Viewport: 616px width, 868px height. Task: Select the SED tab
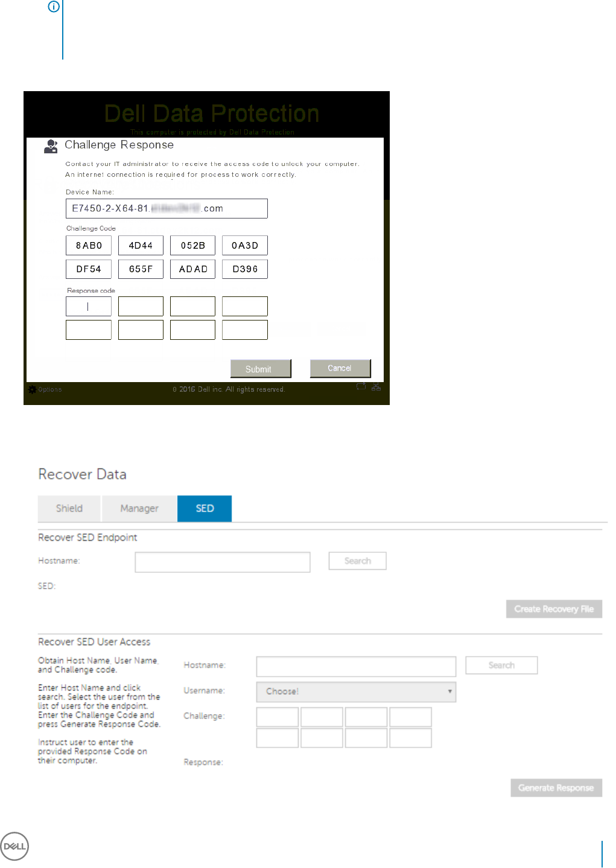click(205, 508)
